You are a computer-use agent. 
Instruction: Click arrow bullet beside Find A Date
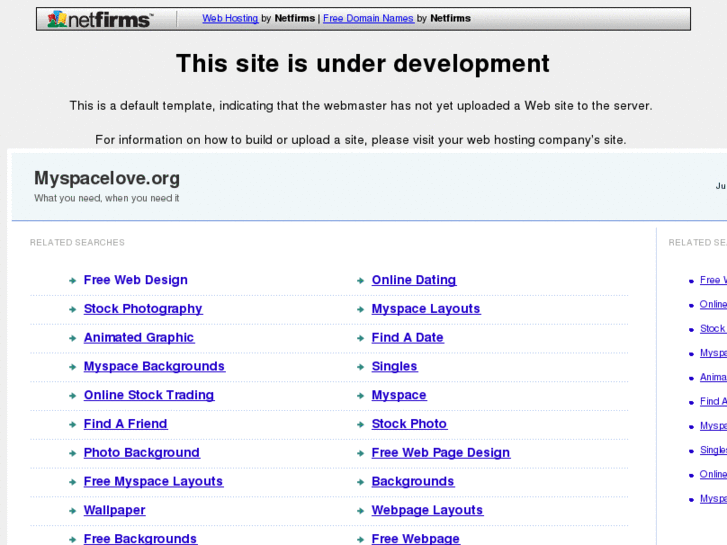pos(360,338)
